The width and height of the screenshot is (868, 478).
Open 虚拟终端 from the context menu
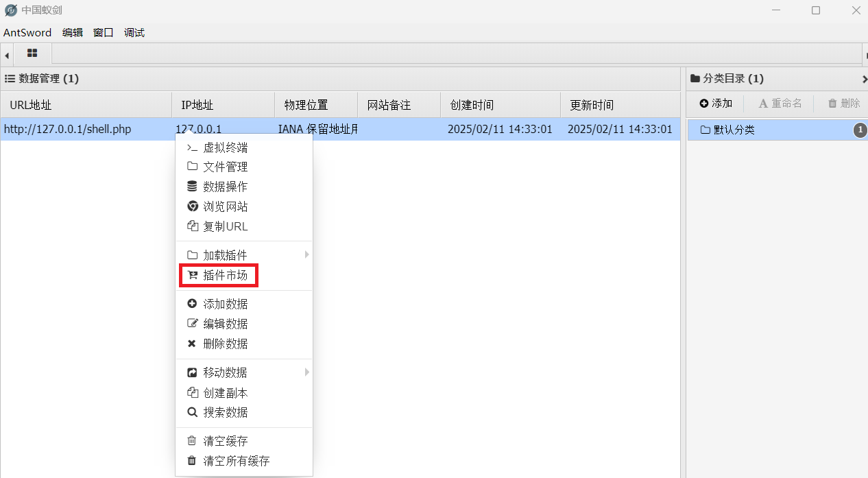click(x=244, y=147)
